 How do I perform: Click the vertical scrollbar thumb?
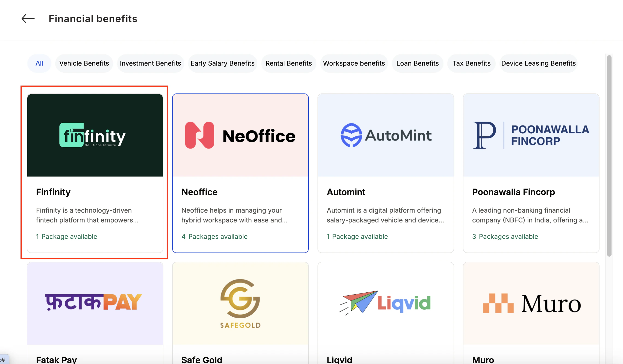(x=609, y=156)
